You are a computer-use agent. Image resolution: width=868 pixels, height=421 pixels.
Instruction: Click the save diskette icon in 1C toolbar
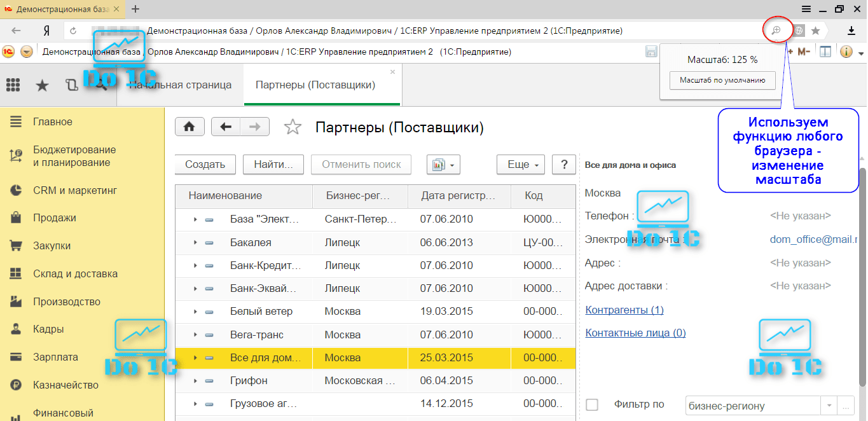click(651, 52)
